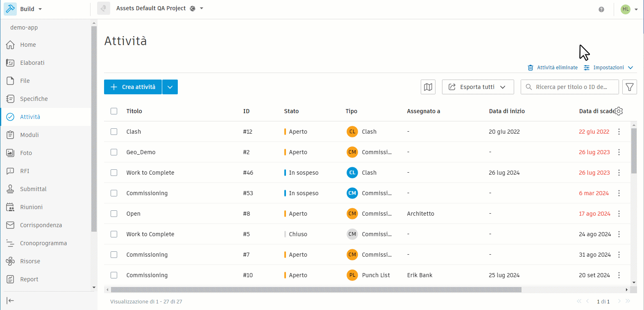
Task: Expand the Crea attività split-button arrow
Action: [170, 87]
